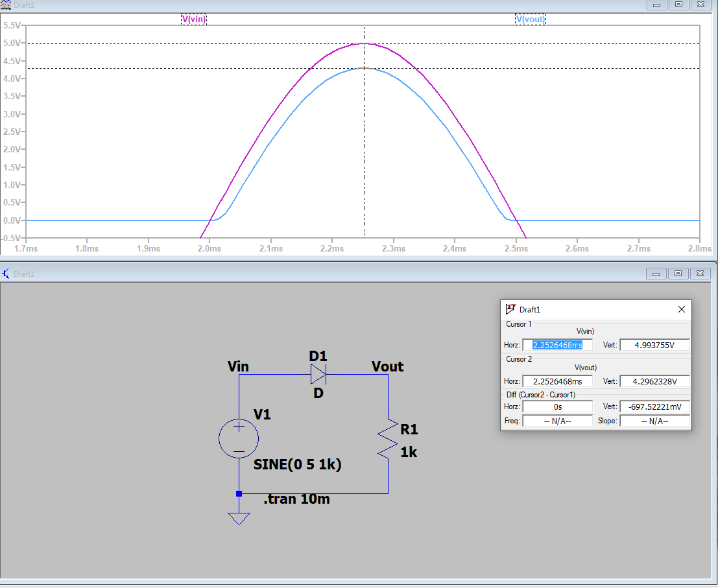The height and width of the screenshot is (588, 718).
Task: Click the Slope readout field
Action: (x=654, y=421)
